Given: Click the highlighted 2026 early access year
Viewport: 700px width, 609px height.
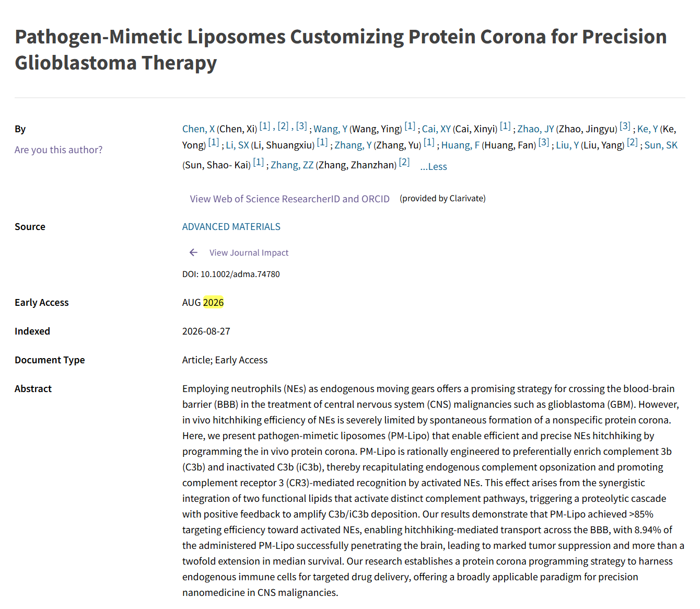Looking at the screenshot, I should (213, 302).
